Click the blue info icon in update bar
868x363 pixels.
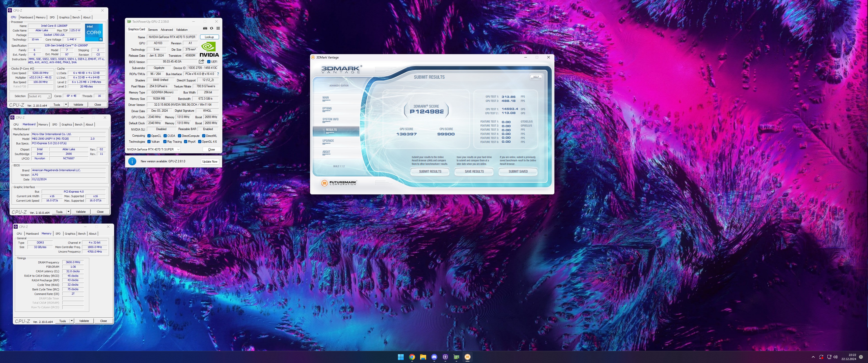(x=132, y=161)
